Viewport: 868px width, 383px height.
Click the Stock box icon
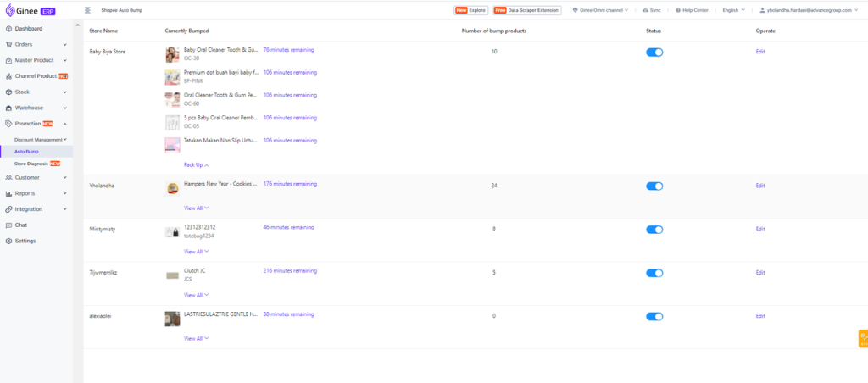click(x=8, y=92)
